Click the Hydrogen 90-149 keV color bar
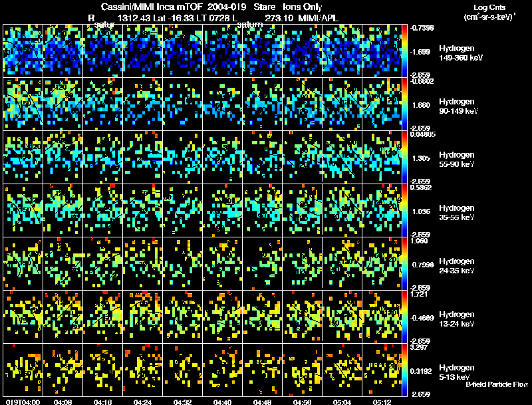The width and height of the screenshot is (532, 405). 405,104
